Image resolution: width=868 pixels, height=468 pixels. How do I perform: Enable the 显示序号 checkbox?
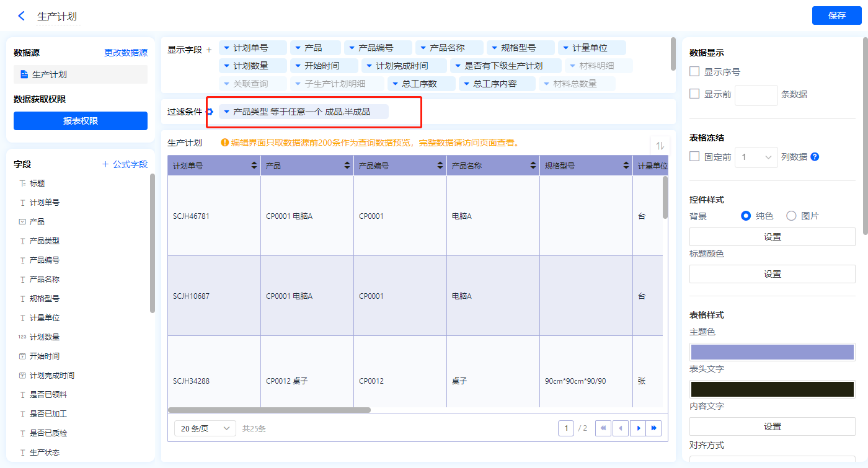coord(694,72)
